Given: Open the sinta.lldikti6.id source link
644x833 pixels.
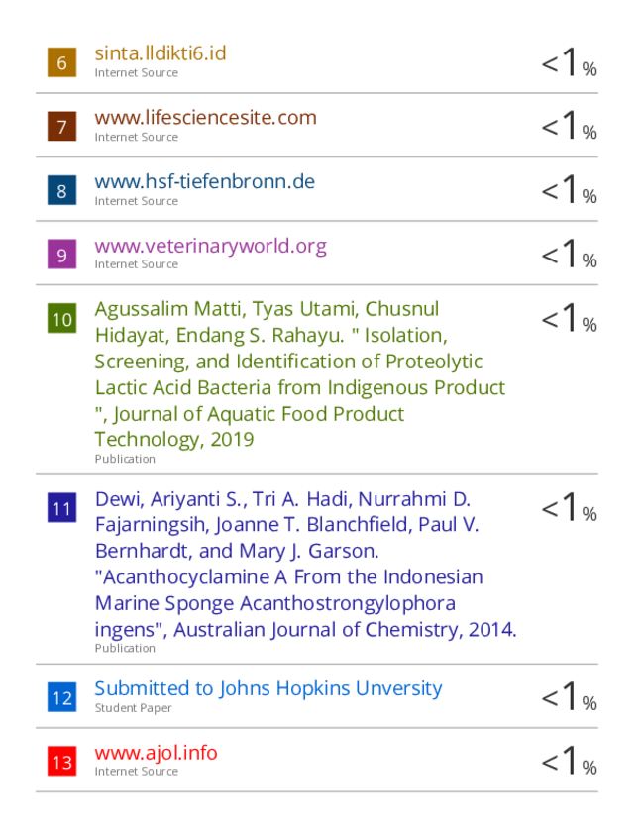Looking at the screenshot, I should pos(161,53).
